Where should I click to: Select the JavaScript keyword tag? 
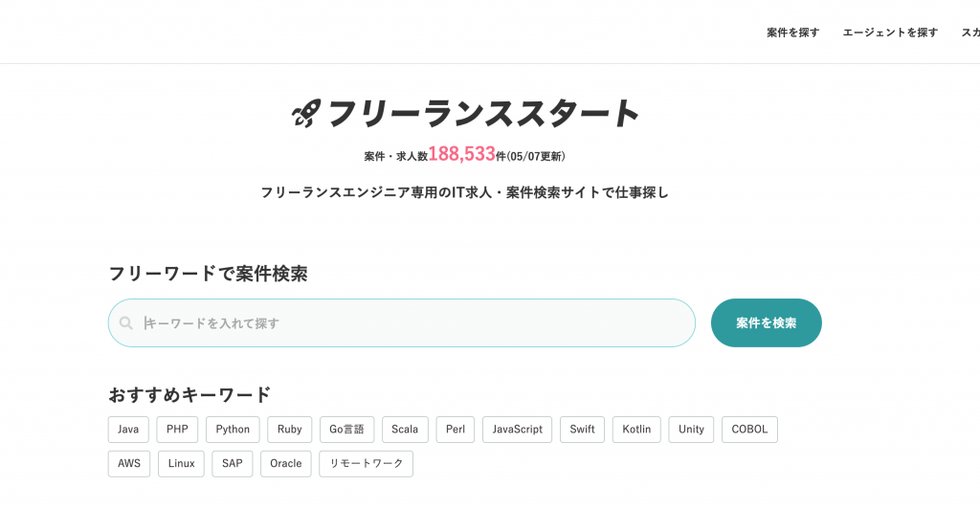(x=518, y=430)
